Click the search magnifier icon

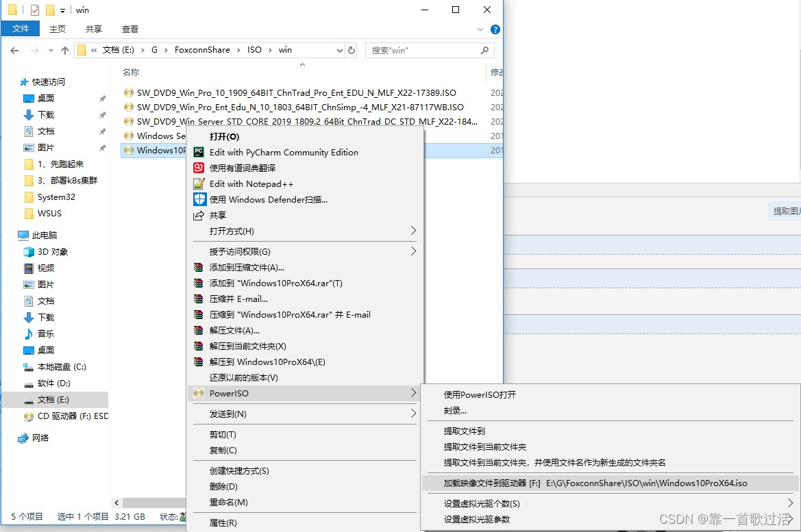coord(485,50)
